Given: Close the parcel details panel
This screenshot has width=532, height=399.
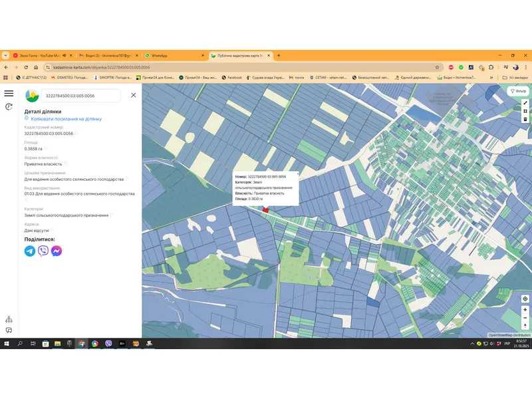Looking at the screenshot, I should tap(133, 95).
